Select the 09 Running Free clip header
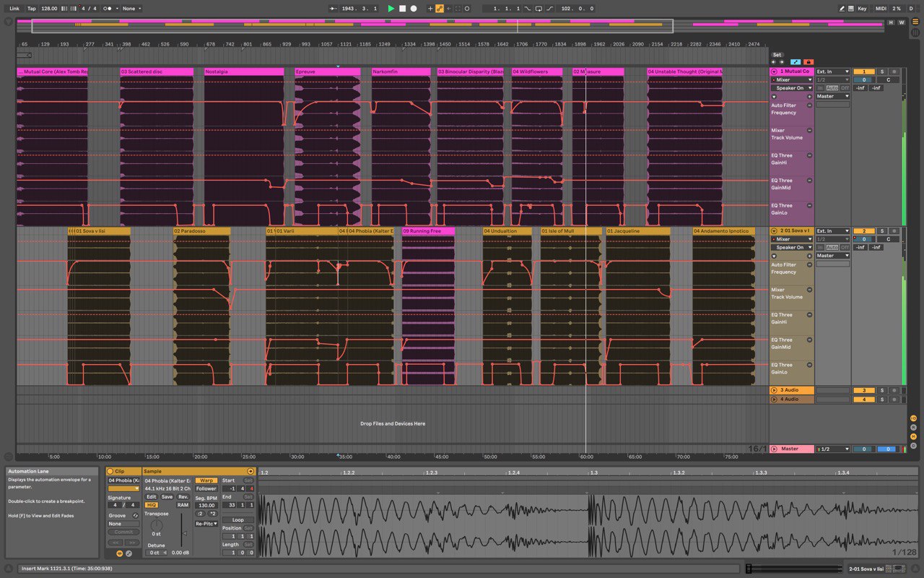The width and height of the screenshot is (924, 578). coord(428,231)
